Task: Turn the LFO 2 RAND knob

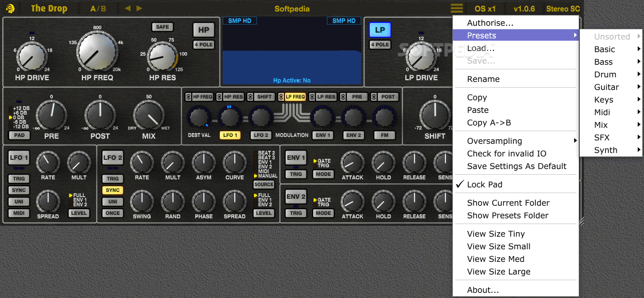Action: pos(173,201)
